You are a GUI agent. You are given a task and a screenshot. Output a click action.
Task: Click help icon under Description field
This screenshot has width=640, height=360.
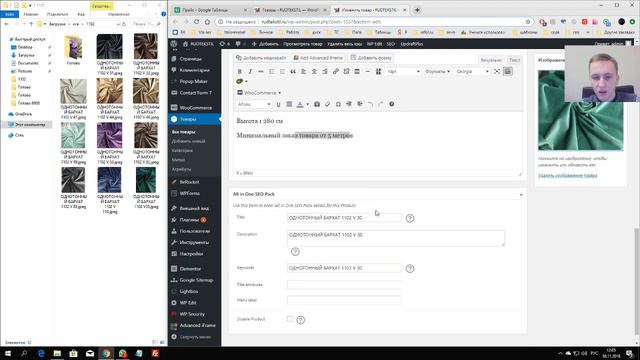tap(295, 252)
